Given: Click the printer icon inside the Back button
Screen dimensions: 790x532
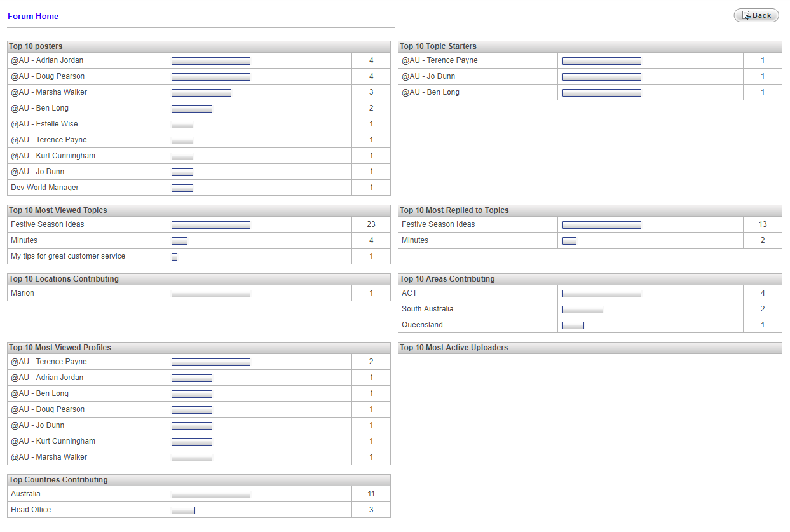Looking at the screenshot, I should [747, 15].
